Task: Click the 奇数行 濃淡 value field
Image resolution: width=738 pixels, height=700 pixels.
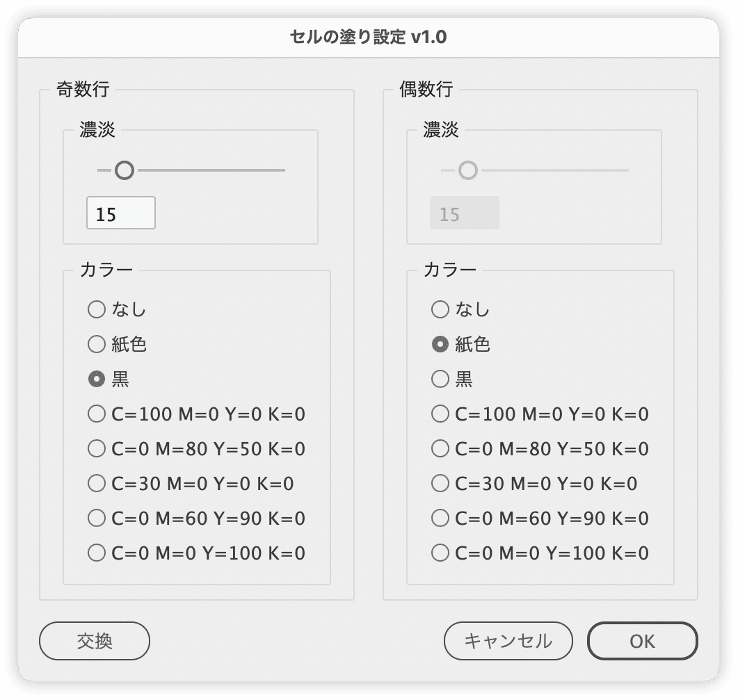Action: [121, 213]
